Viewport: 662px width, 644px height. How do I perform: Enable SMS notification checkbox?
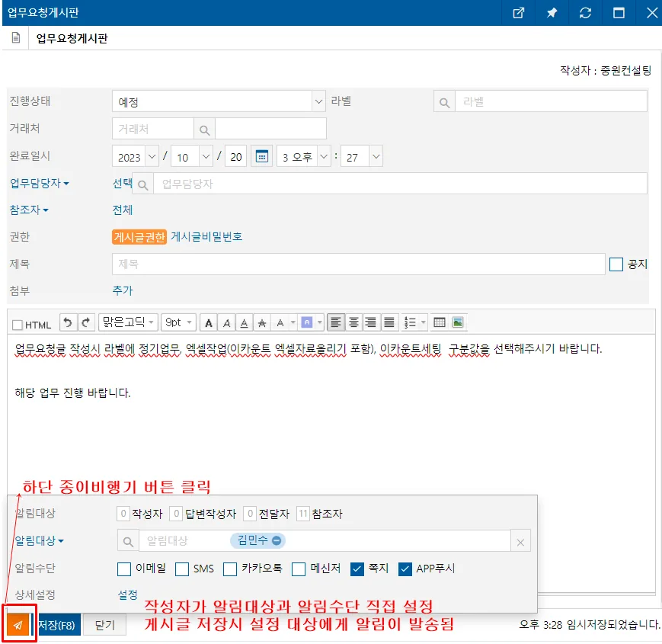[181, 569]
